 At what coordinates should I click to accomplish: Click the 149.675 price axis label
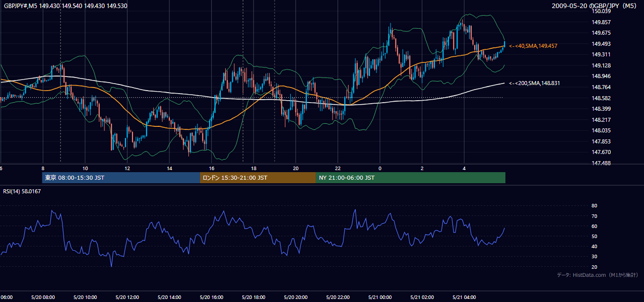click(601, 33)
